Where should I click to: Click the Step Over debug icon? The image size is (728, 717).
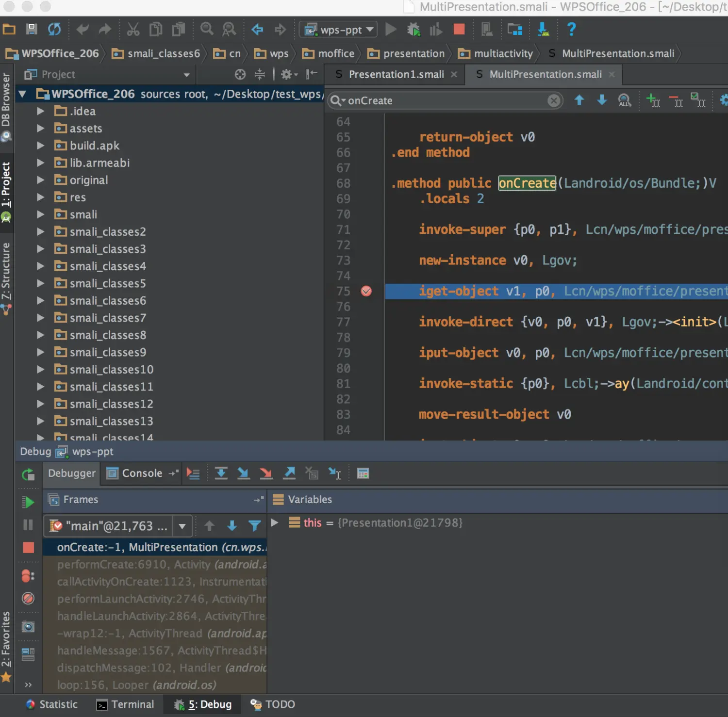pos(221,473)
